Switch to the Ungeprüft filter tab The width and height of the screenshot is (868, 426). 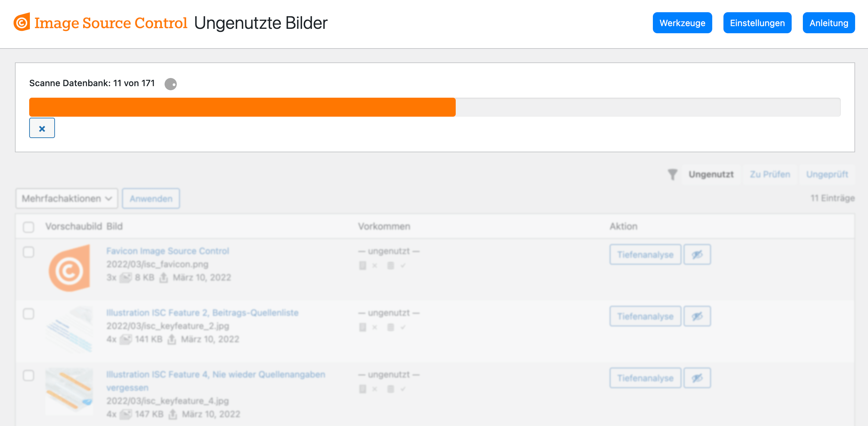click(827, 174)
